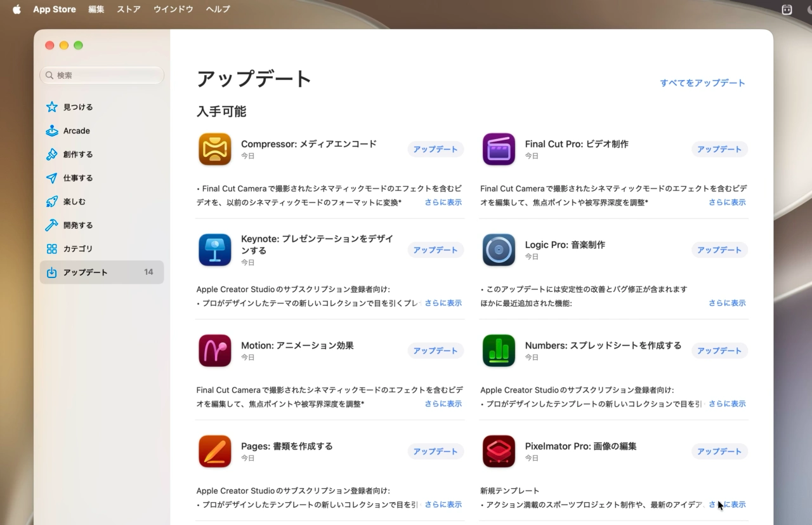Image resolution: width=812 pixels, height=525 pixels.
Task: Click the Pages: 書類を作成する title
Action: [x=287, y=446]
